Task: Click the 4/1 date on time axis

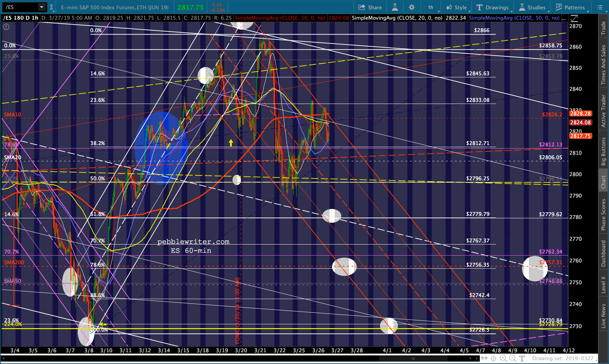Action: click(387, 350)
